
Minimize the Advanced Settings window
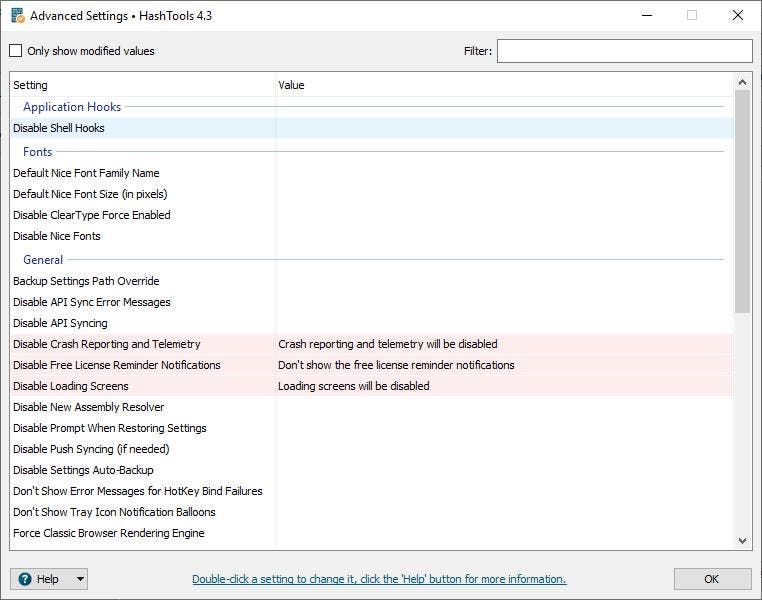tap(647, 16)
